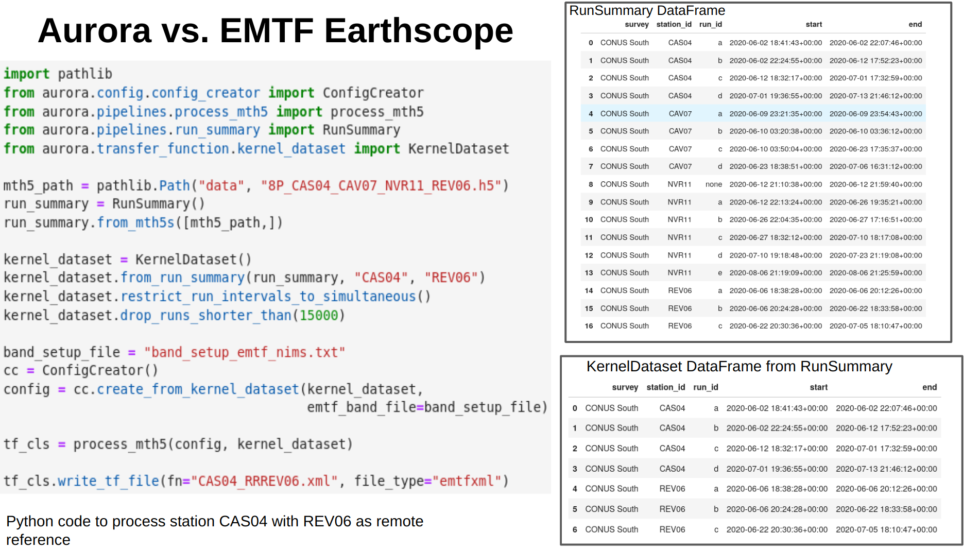Select RunSummary row 6 start 2020-06-10 03:50:04
This screenshot has height=549, width=980.
[x=776, y=149]
